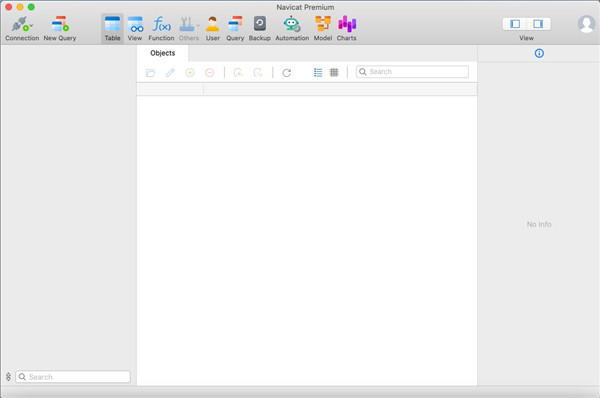Open the Charts button
Image resolution: width=600 pixels, height=398 pixels.
pos(347,29)
